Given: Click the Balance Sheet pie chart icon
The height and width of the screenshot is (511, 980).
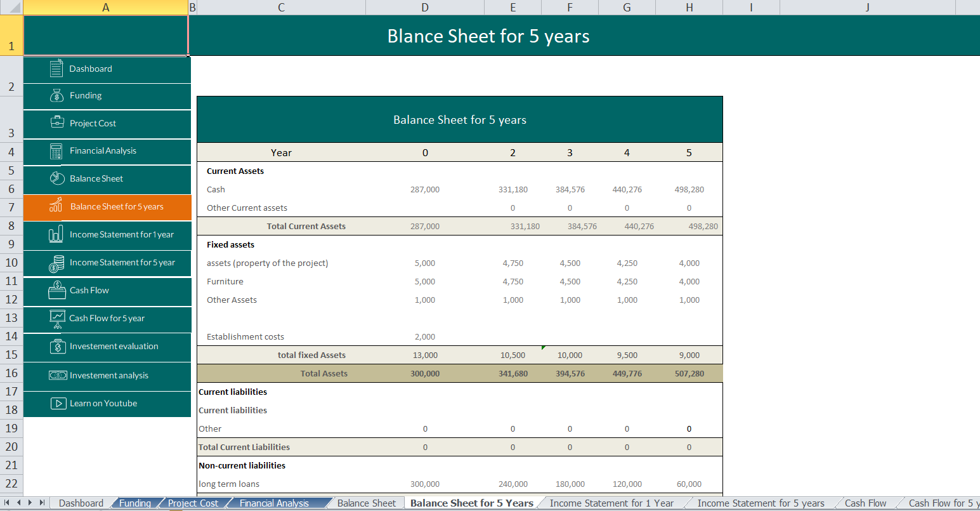Looking at the screenshot, I should click(57, 178).
